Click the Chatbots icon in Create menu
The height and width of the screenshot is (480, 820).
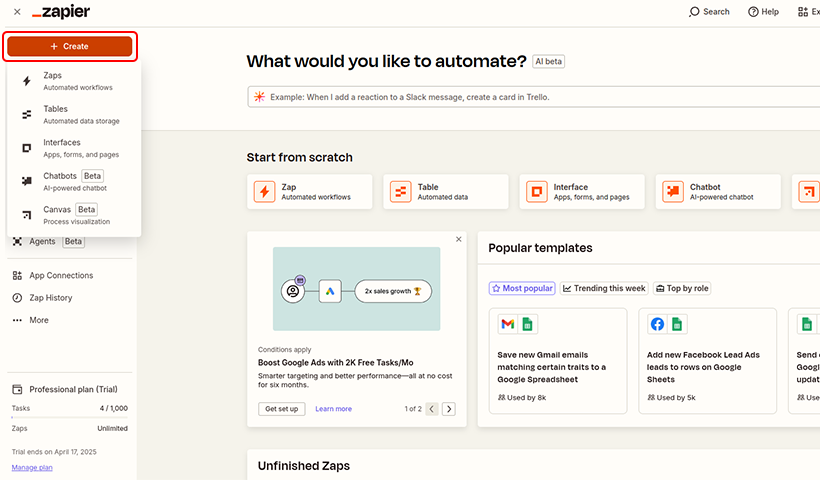pyautogui.click(x=27, y=181)
